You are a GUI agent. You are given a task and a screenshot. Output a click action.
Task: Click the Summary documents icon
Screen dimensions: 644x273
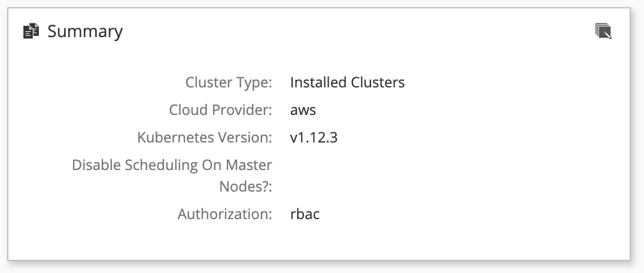click(31, 31)
